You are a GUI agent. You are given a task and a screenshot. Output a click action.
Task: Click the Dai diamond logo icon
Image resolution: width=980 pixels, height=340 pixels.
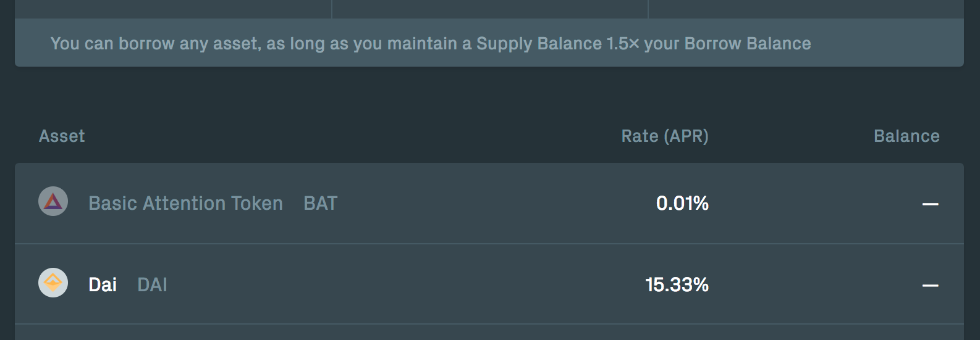[53, 283]
